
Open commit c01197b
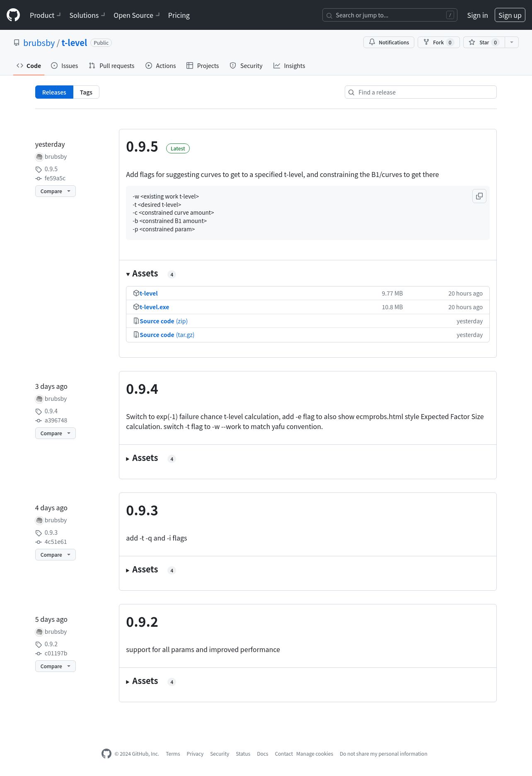[x=56, y=653]
